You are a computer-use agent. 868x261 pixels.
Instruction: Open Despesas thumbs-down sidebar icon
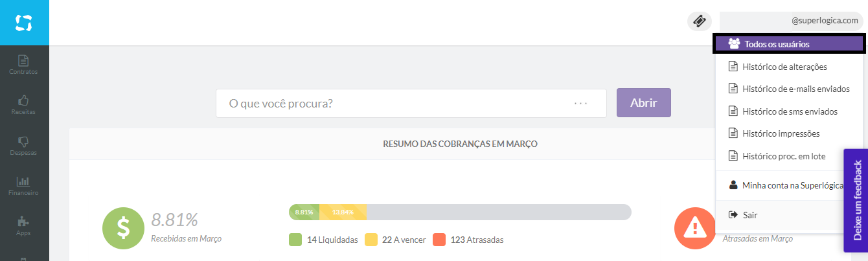24,144
